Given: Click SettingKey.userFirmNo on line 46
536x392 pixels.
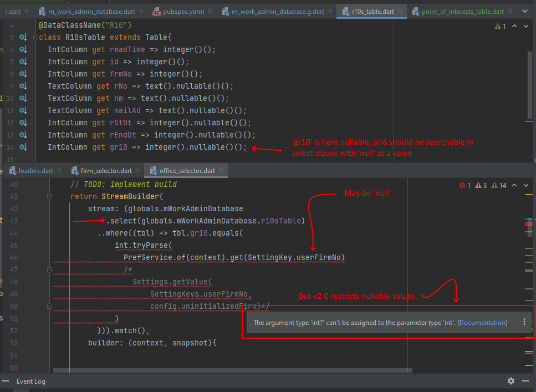Looking at the screenshot, I should click(x=294, y=258).
